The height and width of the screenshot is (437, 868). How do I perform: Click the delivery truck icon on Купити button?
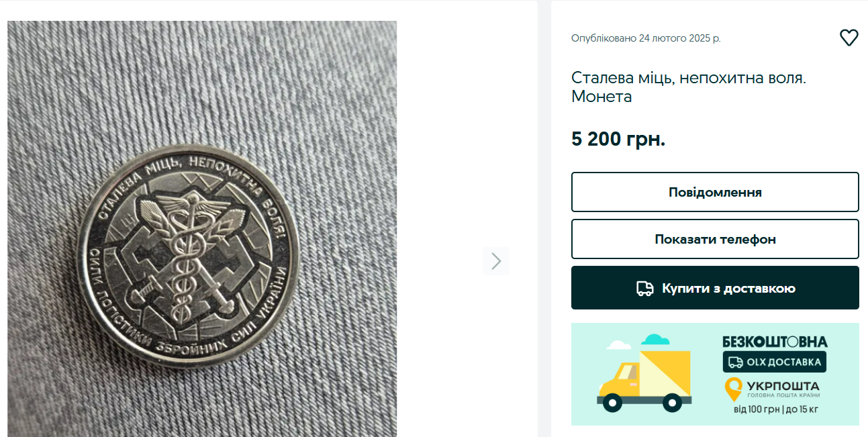[x=645, y=287]
